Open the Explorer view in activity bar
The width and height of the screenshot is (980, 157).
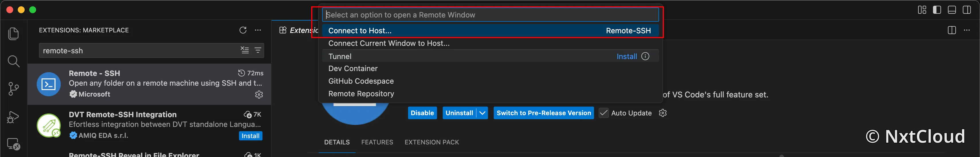[x=13, y=34]
